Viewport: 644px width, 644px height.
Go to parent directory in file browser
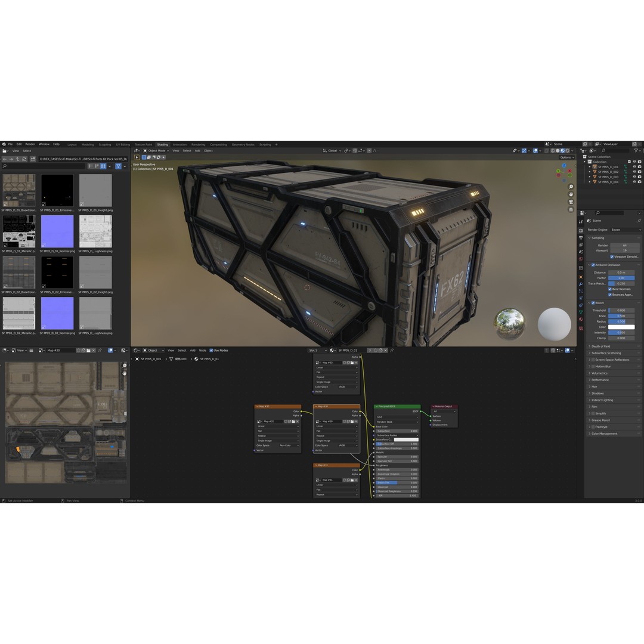[18, 159]
